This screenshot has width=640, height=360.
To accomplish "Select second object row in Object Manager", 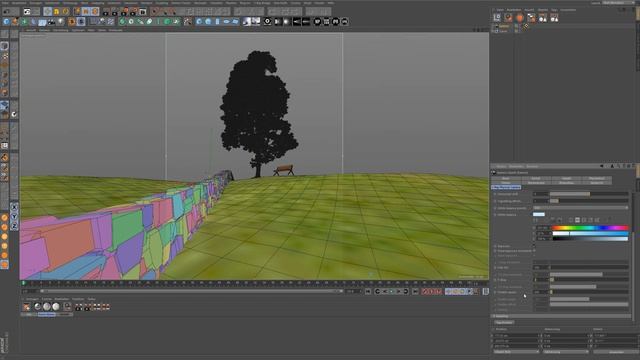I will pyautogui.click(x=503, y=31).
